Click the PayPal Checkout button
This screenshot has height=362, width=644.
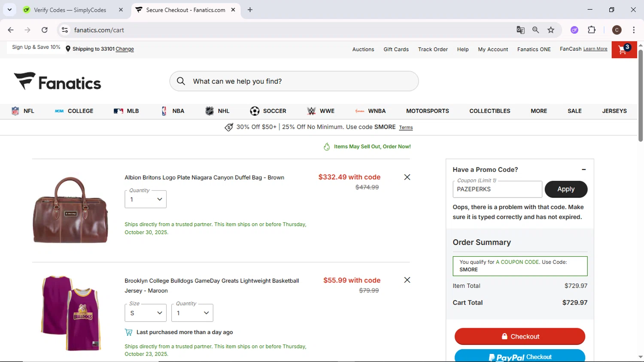[520, 356]
